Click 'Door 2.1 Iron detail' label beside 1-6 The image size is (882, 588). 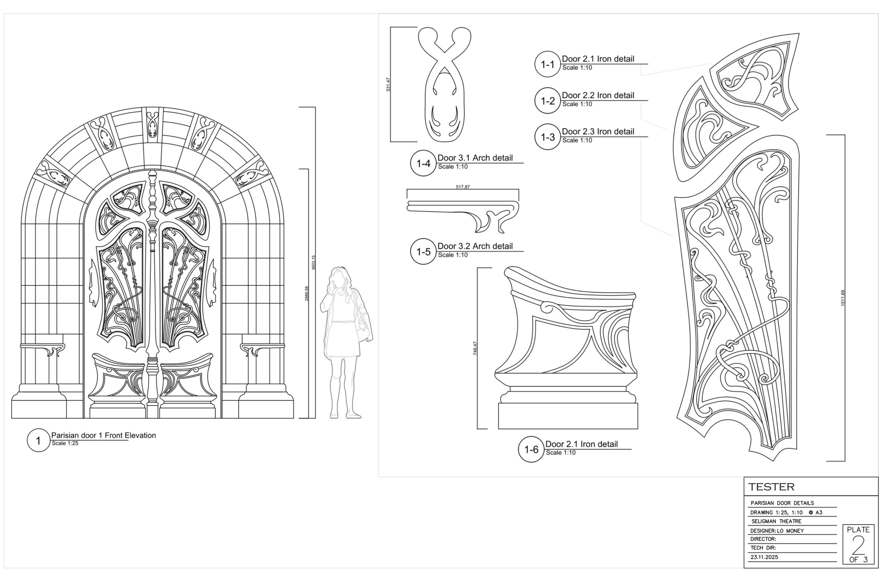(x=581, y=444)
